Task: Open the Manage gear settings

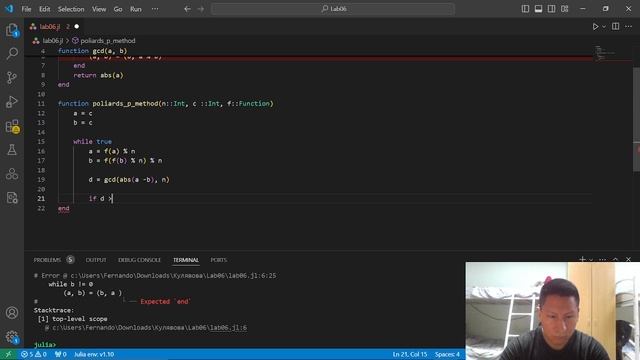Action: tap(12, 337)
